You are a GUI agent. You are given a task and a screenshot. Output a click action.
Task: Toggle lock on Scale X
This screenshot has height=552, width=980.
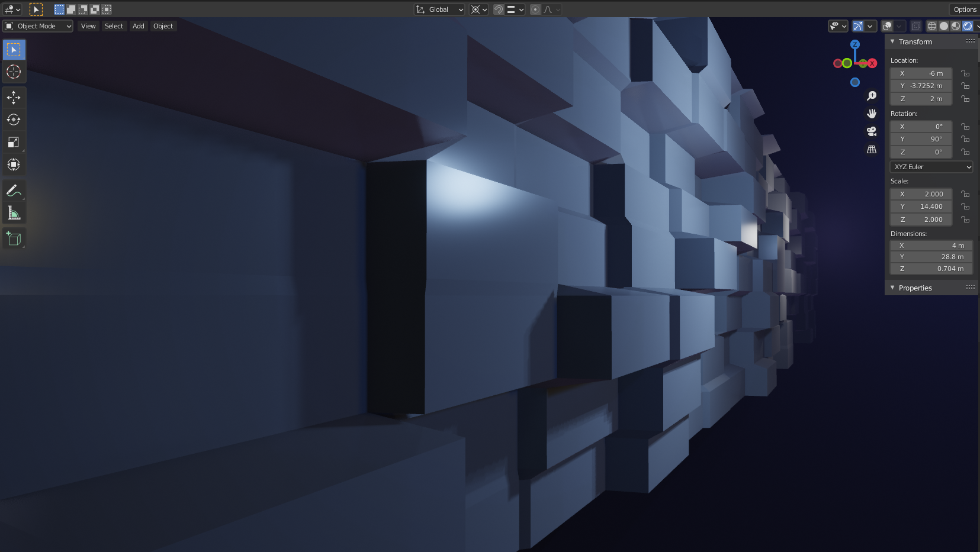tap(965, 194)
